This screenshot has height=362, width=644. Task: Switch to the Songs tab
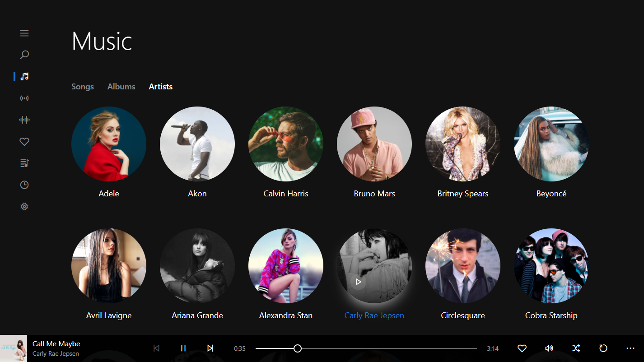(x=83, y=87)
